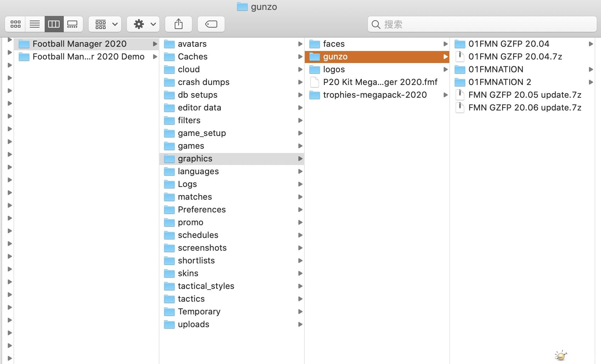The width and height of the screenshot is (601, 364).
Task: Select the promo folder icon
Action: pos(169,222)
